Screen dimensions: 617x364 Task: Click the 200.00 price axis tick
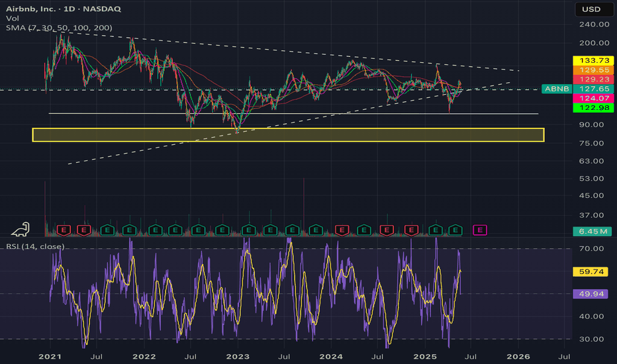[x=594, y=43]
